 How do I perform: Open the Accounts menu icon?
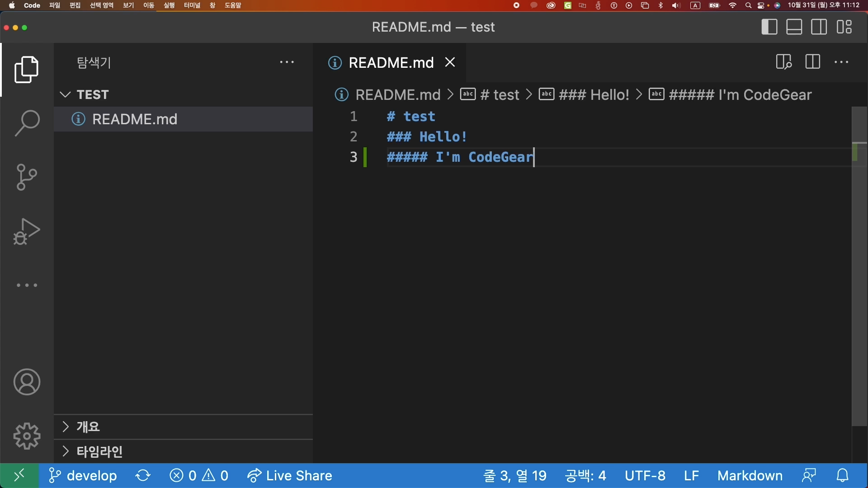[x=27, y=382]
